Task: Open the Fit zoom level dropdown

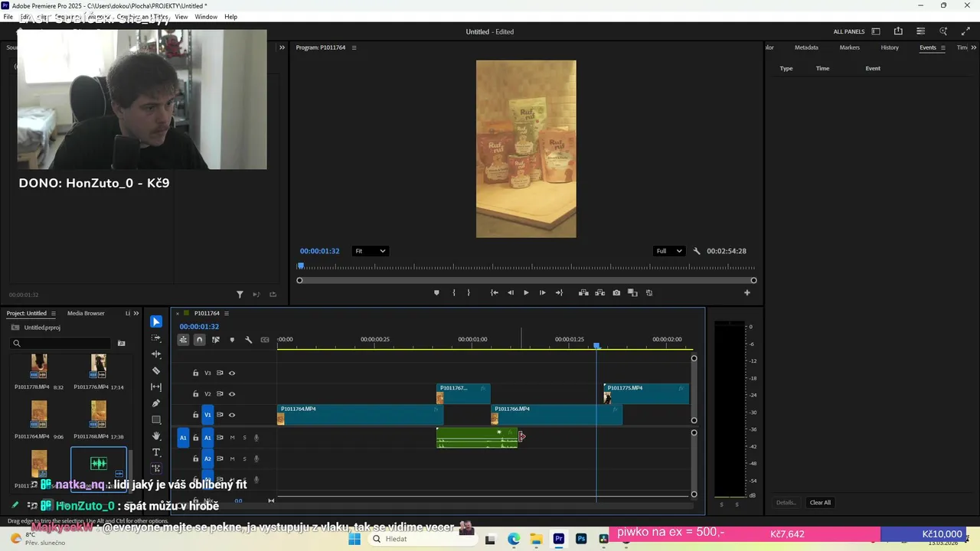Action: [370, 251]
